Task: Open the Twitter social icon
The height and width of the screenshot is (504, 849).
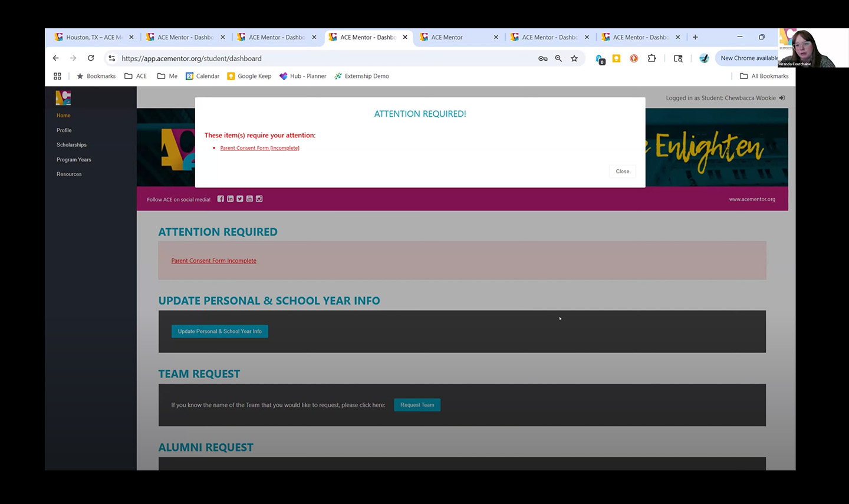Action: tap(240, 199)
